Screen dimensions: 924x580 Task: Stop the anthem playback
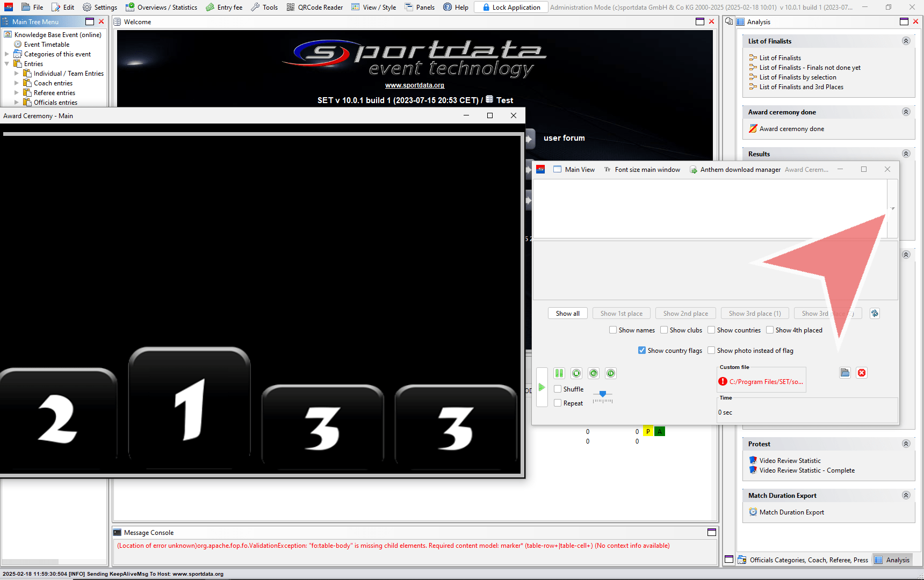(576, 373)
